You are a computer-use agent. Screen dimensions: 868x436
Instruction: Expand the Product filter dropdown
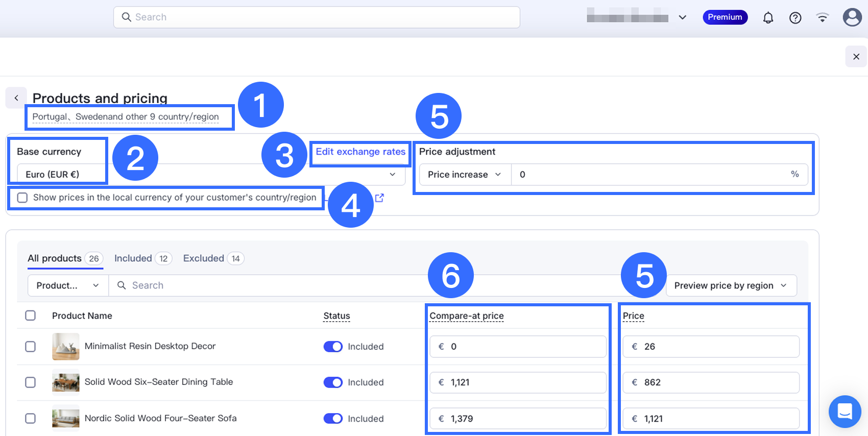(x=67, y=286)
